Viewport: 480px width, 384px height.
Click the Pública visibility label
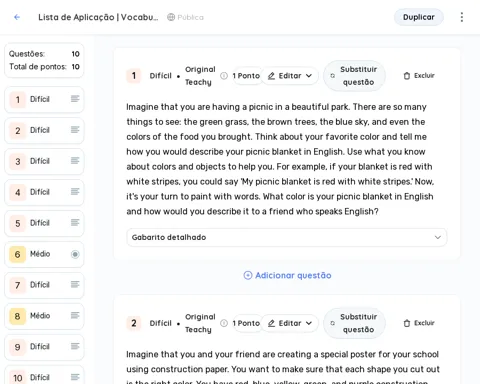[190, 17]
